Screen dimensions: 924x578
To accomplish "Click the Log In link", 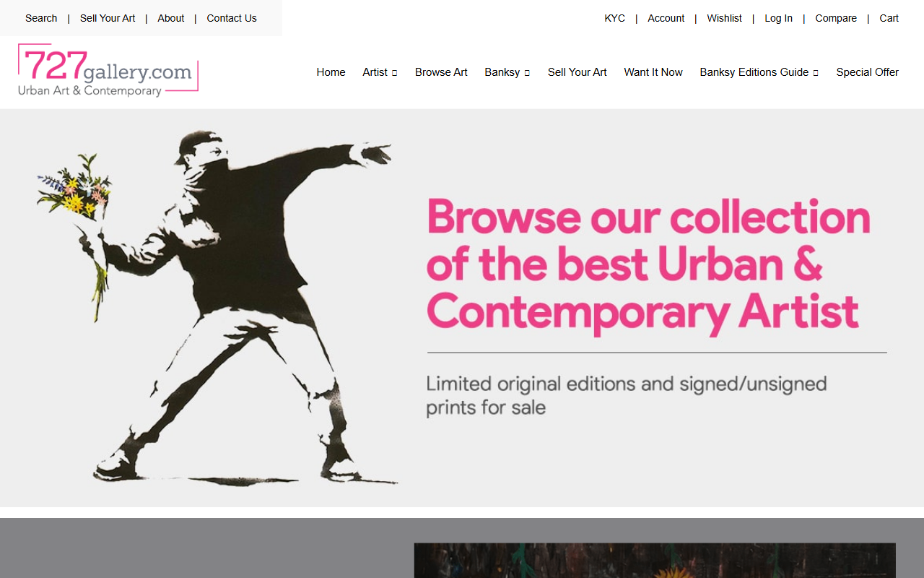I will point(778,18).
